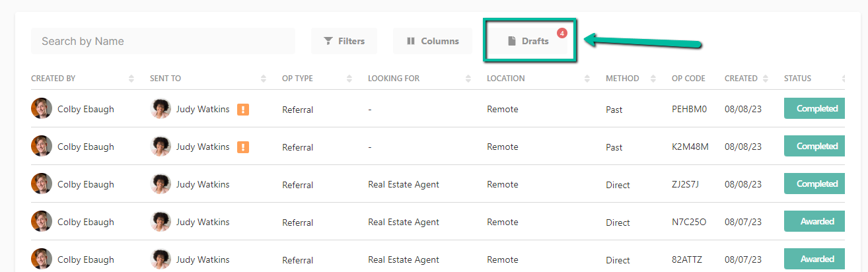
Task: Click Judy Watkins' avatar in N7C25O row
Action: point(161,222)
